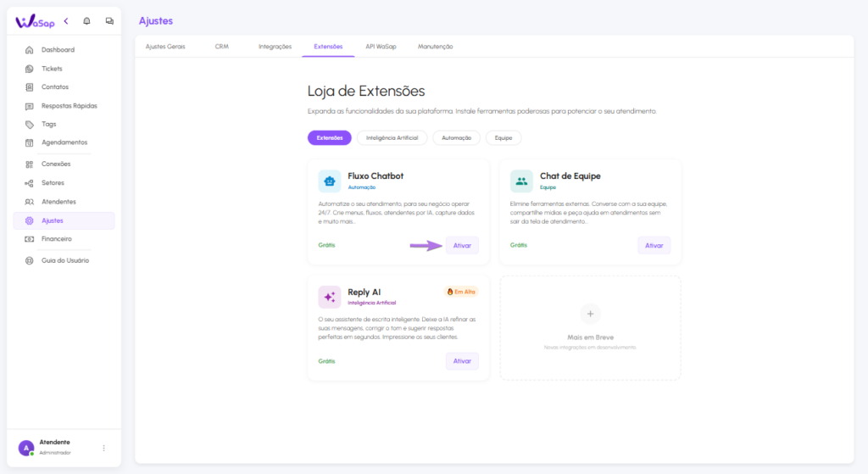
Task: Collapse the sidebar with the chevron arrow
Action: 66,21
